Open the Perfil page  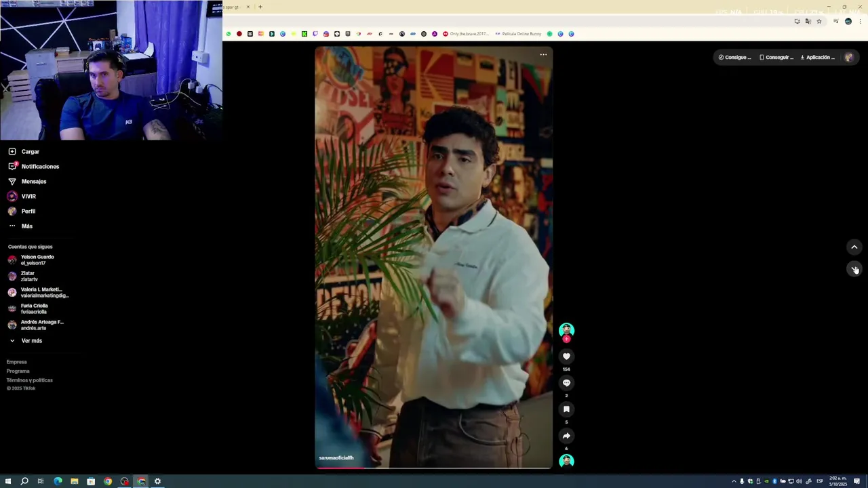point(22,211)
